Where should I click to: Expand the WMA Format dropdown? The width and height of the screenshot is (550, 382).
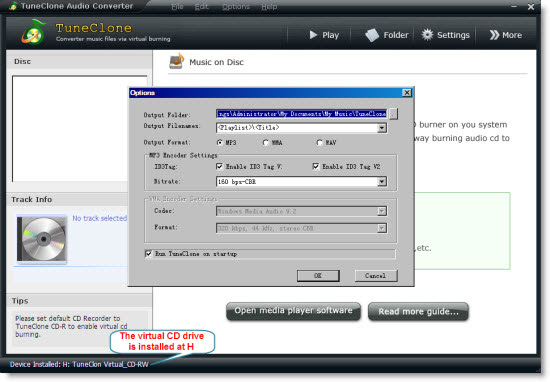point(382,228)
